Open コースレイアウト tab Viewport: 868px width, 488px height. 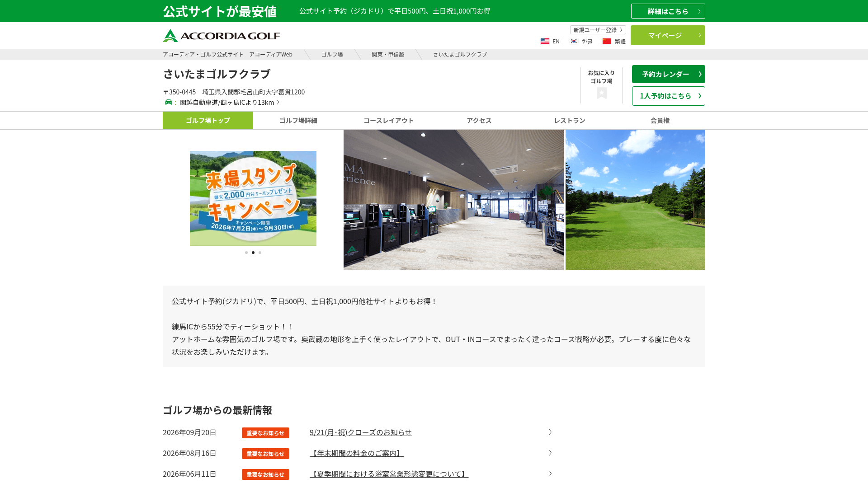pos(389,120)
